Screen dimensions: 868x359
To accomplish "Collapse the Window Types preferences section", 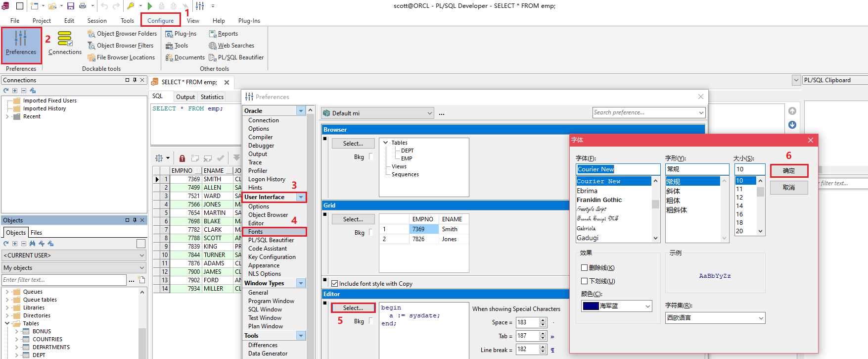I will [x=301, y=283].
